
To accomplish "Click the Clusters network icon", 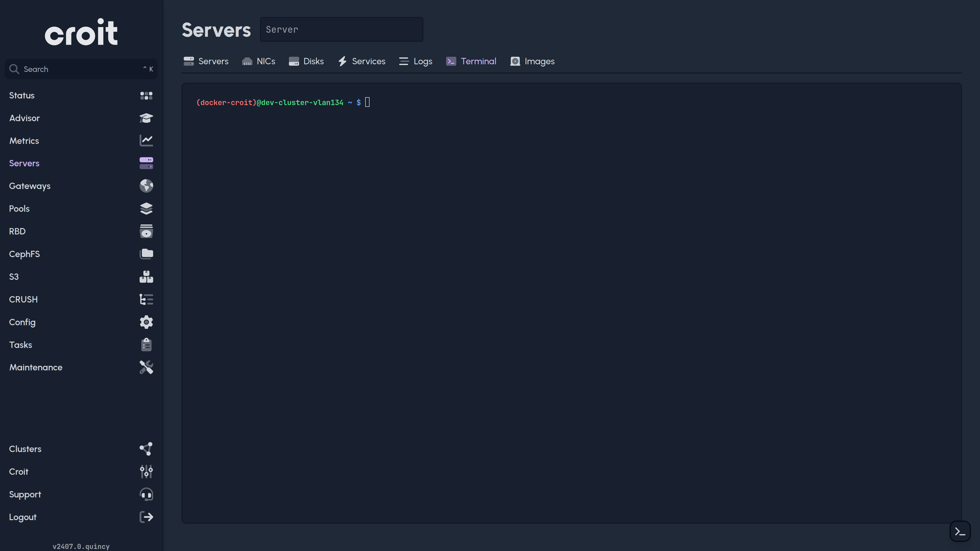I will (x=146, y=449).
